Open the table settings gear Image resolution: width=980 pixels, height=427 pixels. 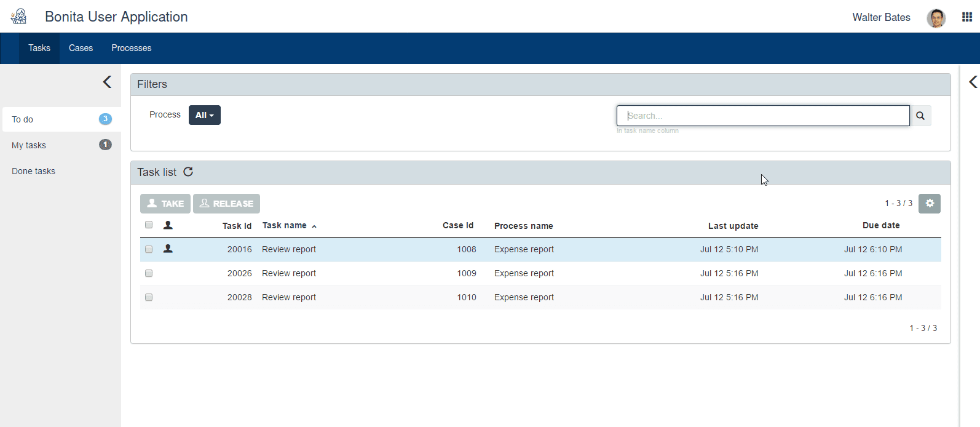coord(929,204)
